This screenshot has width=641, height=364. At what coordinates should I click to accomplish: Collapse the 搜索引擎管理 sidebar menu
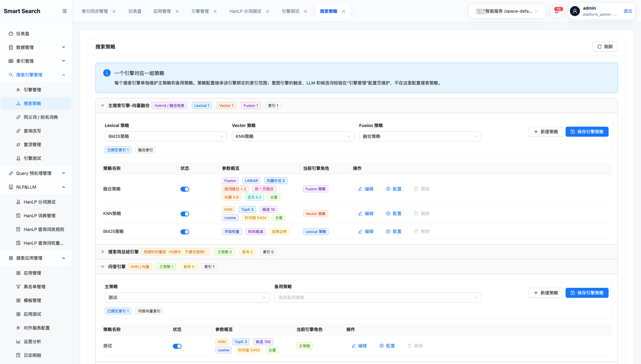[x=36, y=75]
